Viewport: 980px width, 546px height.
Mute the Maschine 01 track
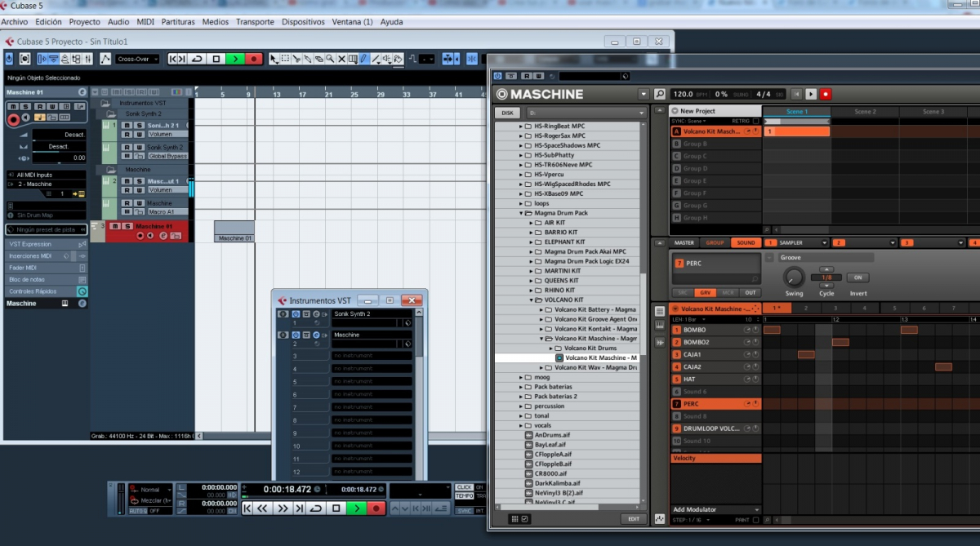click(x=114, y=226)
